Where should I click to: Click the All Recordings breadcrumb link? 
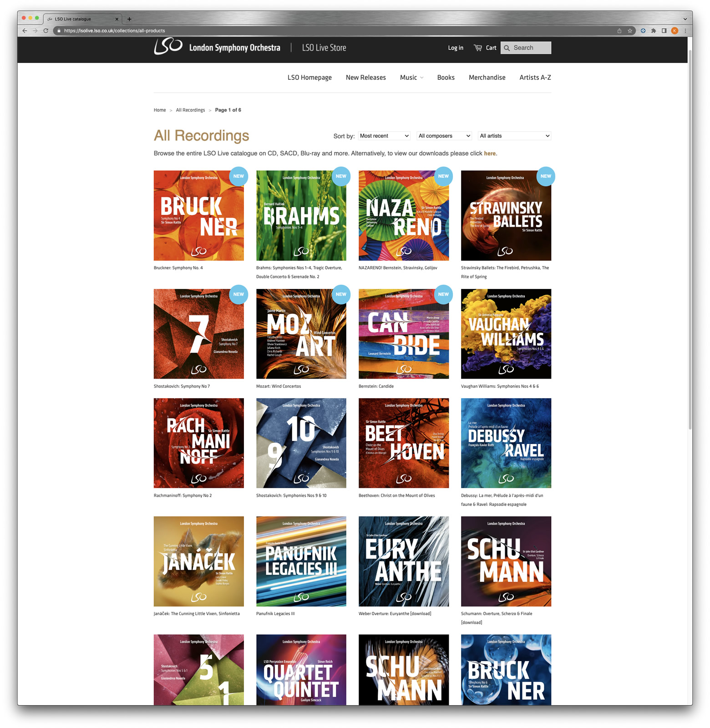click(x=190, y=110)
